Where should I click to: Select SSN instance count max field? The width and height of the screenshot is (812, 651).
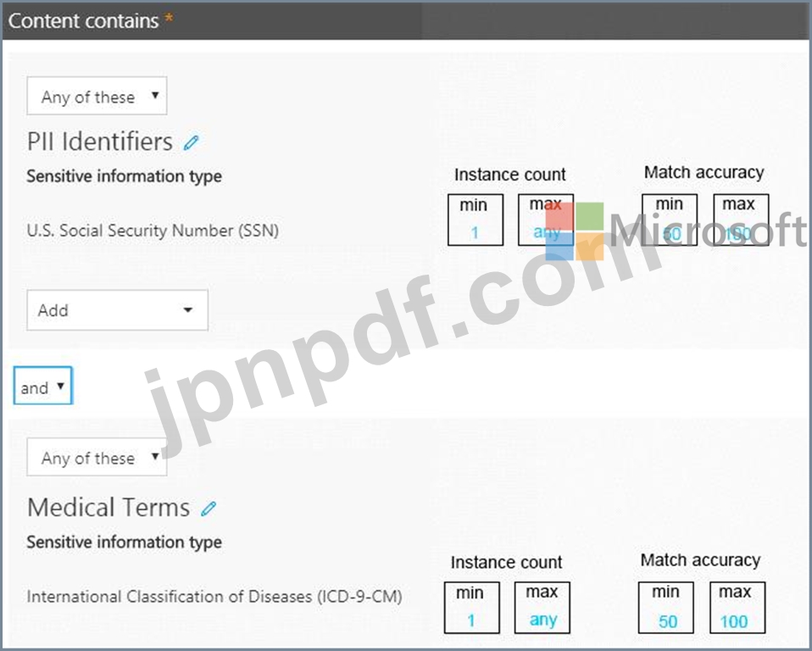[x=546, y=220]
